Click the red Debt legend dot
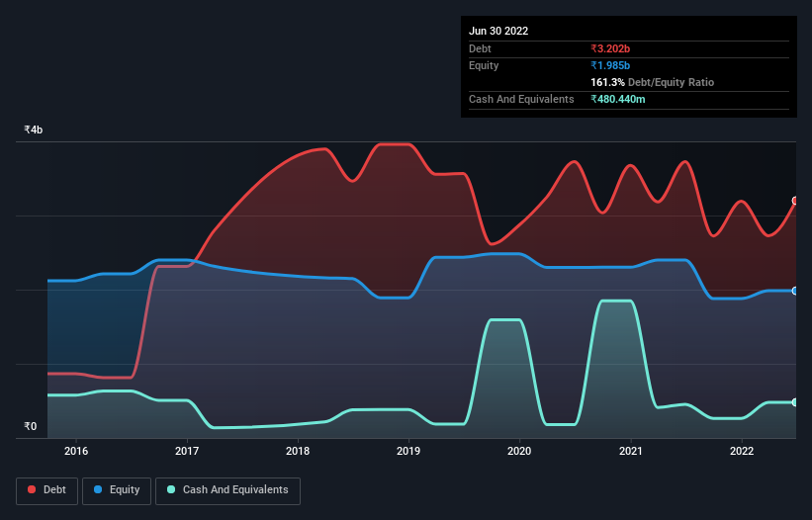 click(32, 489)
